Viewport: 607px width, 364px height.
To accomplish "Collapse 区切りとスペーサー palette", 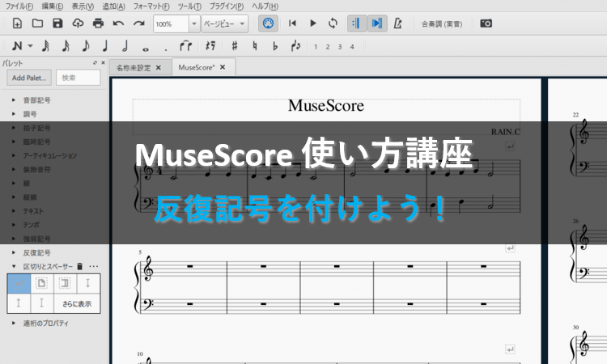I will [x=14, y=266].
